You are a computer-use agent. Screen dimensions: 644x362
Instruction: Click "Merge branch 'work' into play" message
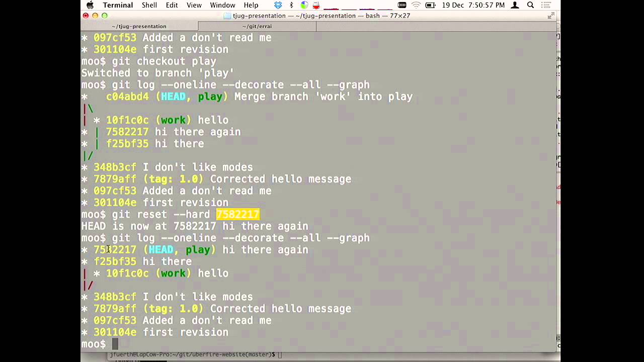(x=324, y=97)
